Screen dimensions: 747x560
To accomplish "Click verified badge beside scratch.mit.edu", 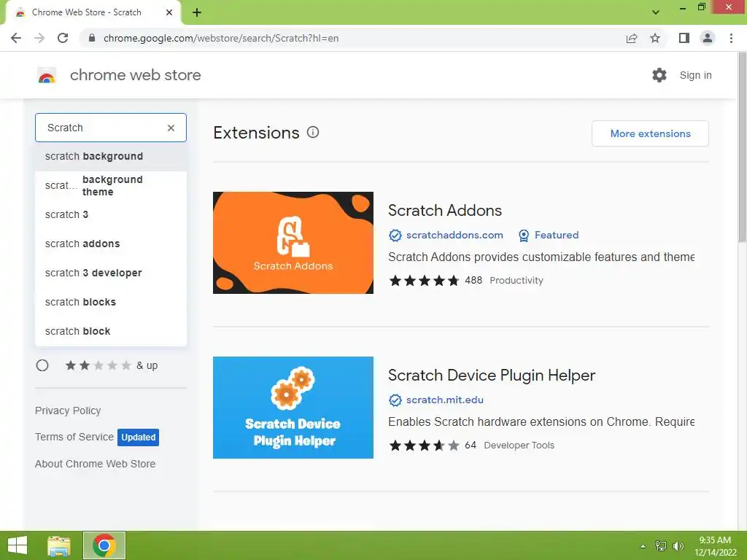I will (x=395, y=400).
